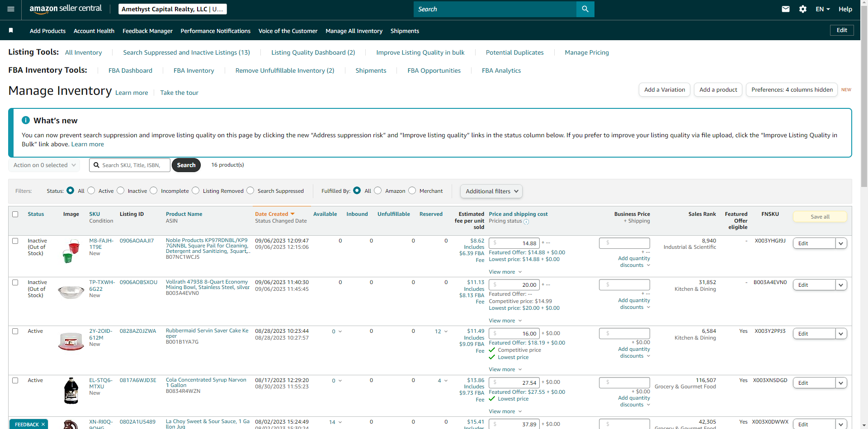Click the Add a Variation button
The width and height of the screenshot is (868, 429).
[x=665, y=90]
